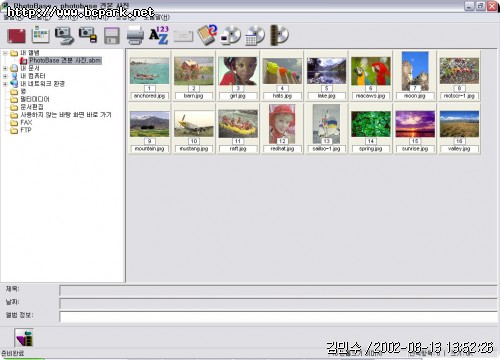
Task: Open the 도움말(H) menu
Action: point(156,17)
